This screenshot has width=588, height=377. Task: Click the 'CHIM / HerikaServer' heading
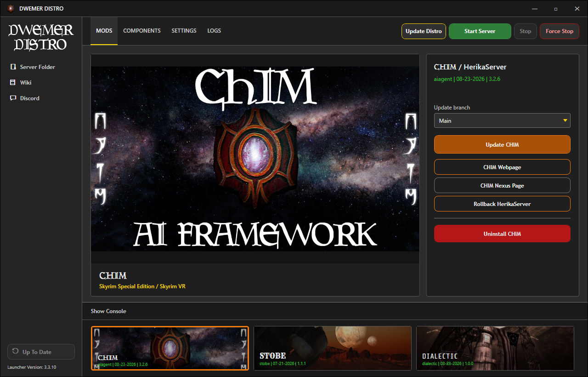[x=470, y=67]
